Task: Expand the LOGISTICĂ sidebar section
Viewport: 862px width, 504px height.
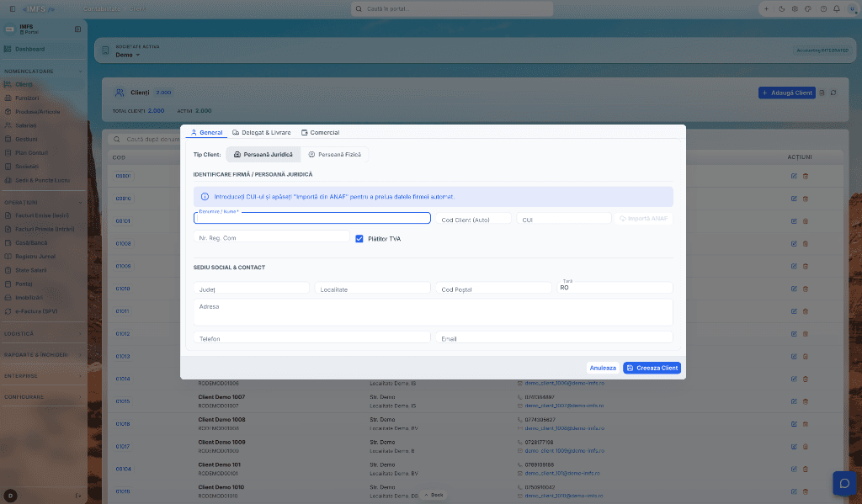Action: 43,334
